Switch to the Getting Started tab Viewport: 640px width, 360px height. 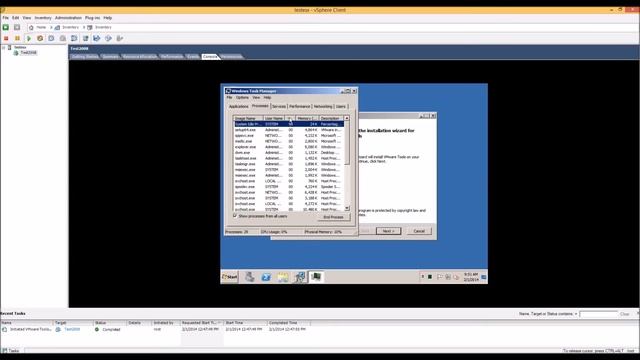85,57
